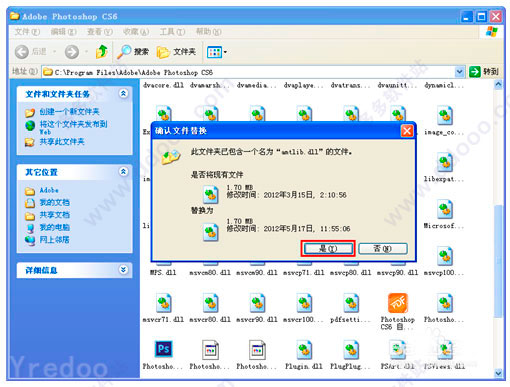Click the file list scroll down arrow
The height and width of the screenshot is (387, 510).
[498, 373]
